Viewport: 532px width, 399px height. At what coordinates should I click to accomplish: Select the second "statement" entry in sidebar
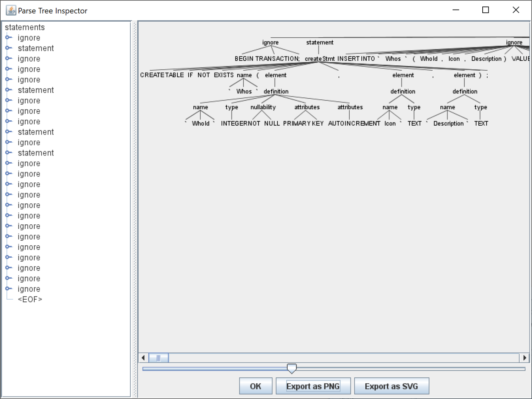35,90
